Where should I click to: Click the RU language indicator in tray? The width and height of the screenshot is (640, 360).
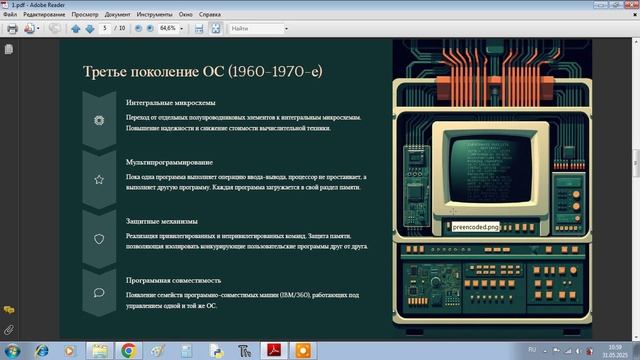pos(532,349)
